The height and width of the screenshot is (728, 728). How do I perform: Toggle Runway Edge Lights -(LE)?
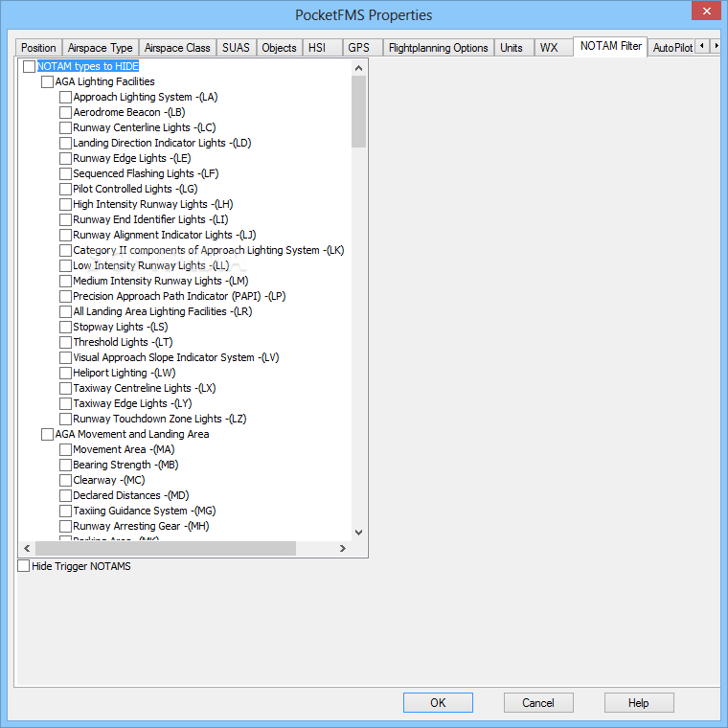point(65,158)
